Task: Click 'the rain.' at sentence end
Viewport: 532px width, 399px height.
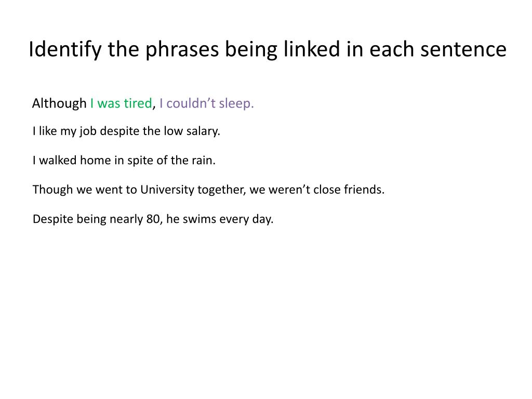Action: pyautogui.click(x=193, y=160)
